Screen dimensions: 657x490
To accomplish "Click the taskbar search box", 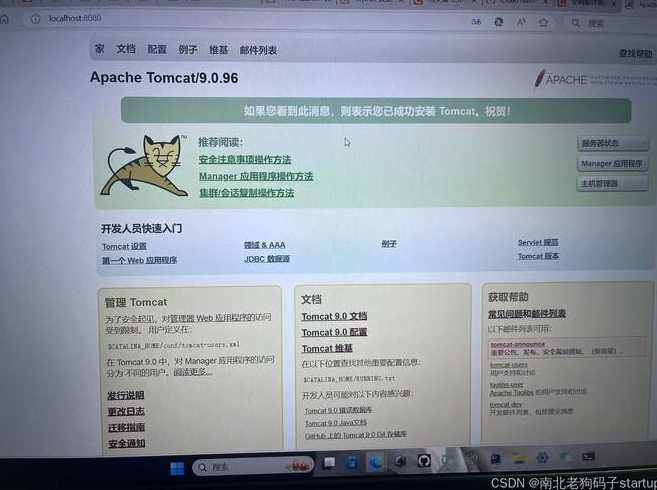I will pos(253,467).
